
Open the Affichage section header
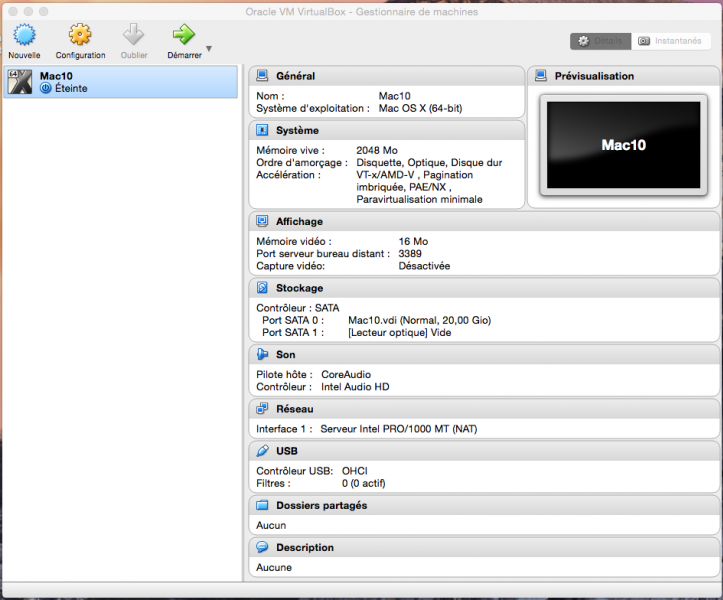tap(484, 221)
